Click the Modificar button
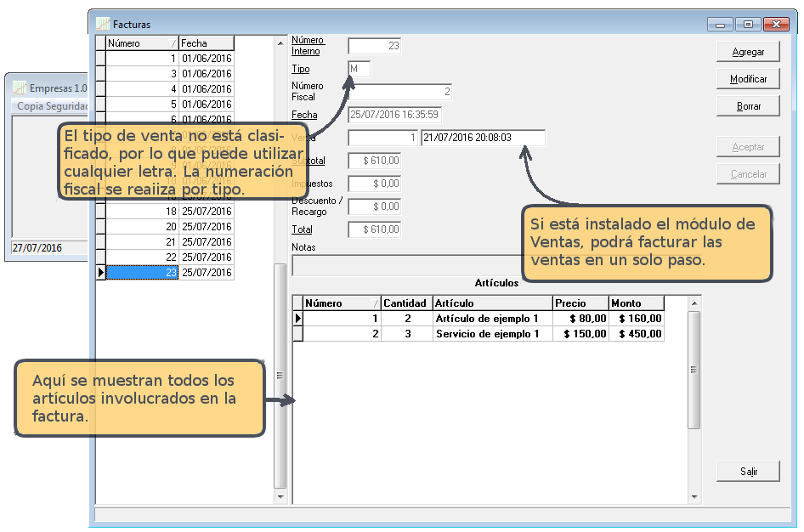 point(748,79)
